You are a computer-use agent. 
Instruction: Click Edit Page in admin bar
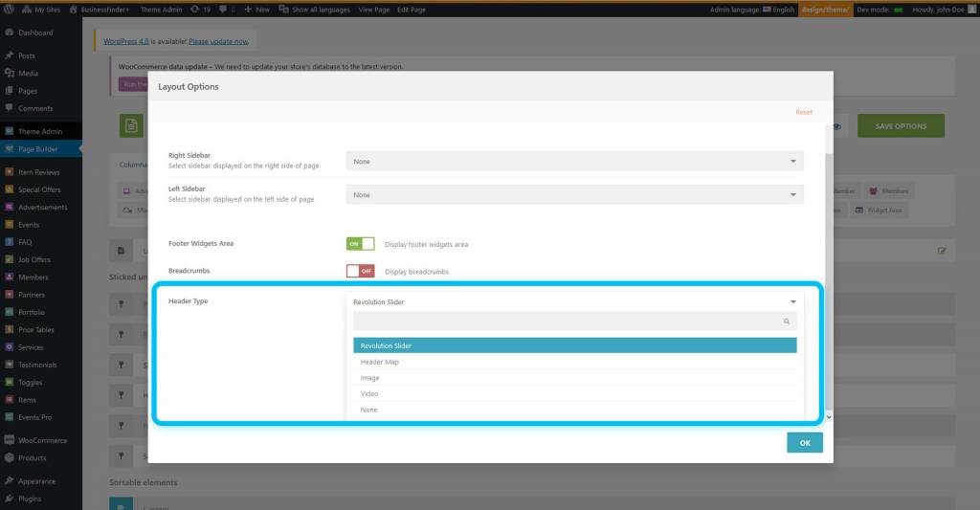(x=412, y=10)
